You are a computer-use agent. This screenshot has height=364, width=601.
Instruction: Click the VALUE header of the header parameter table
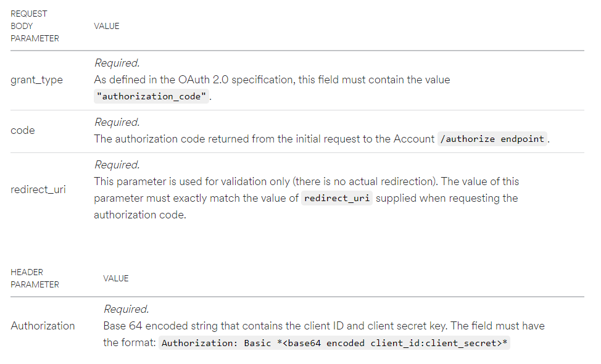tap(116, 278)
